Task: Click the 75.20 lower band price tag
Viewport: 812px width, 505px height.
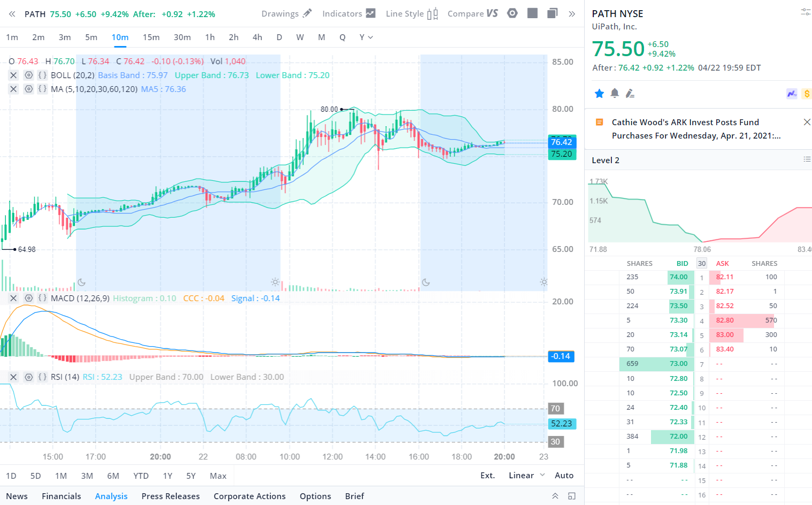Action: (562, 154)
